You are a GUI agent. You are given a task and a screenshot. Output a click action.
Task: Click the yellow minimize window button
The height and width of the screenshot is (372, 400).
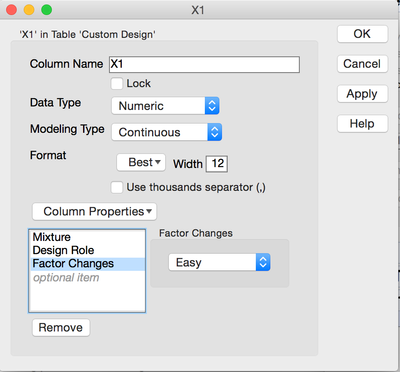(x=29, y=10)
